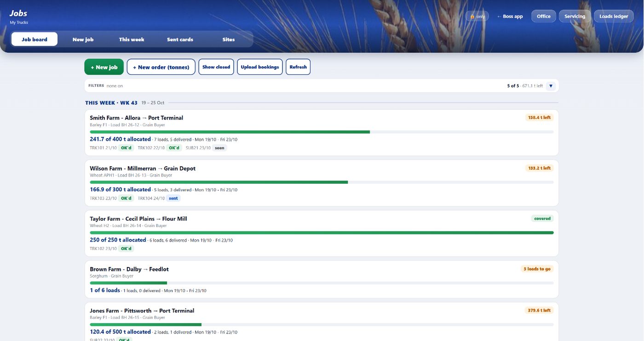Click 166.9 of 300 t allocated
This screenshot has height=341, width=644.
tap(121, 190)
